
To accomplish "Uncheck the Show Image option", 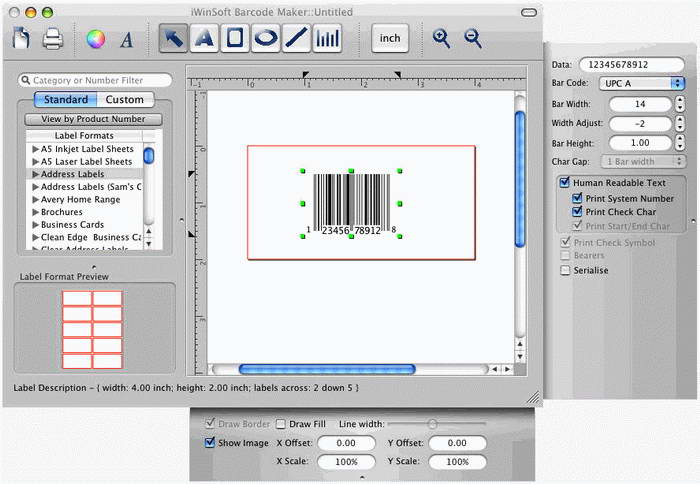I will point(209,442).
